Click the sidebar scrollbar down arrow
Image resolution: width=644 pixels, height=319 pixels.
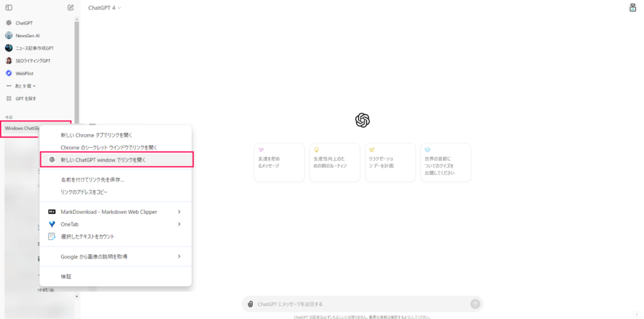[77, 296]
